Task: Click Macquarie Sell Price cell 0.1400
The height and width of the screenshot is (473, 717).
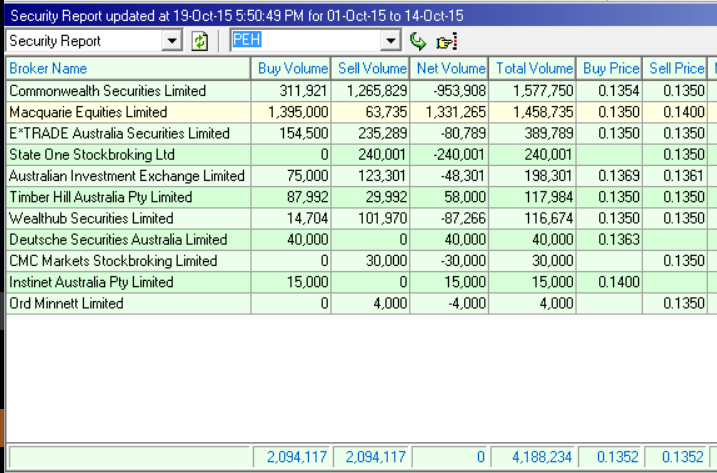Action: coord(675,112)
